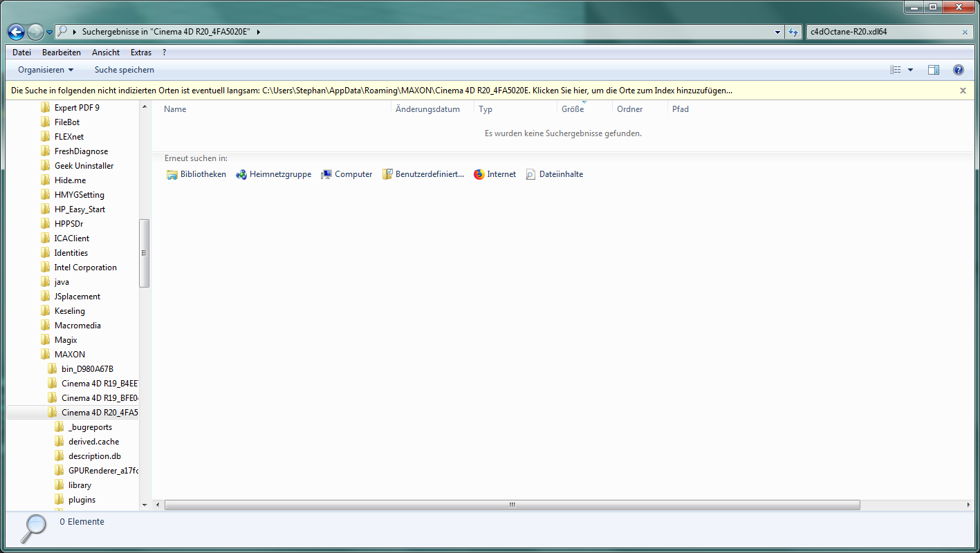Open the Ansicht menu
This screenshot has width=980, height=553.
point(106,53)
